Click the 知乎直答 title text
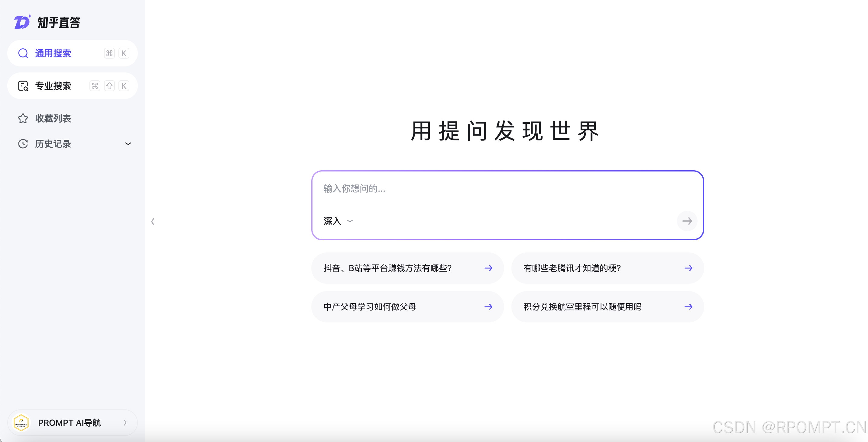Screen dimensions: 868x442 [59, 23]
